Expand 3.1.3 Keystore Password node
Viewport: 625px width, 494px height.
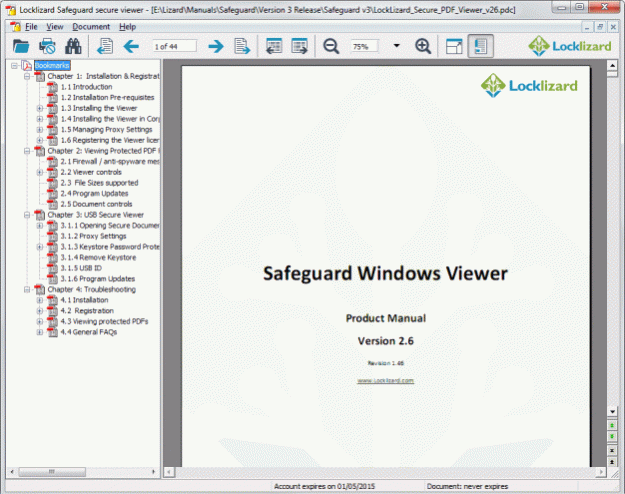40,247
